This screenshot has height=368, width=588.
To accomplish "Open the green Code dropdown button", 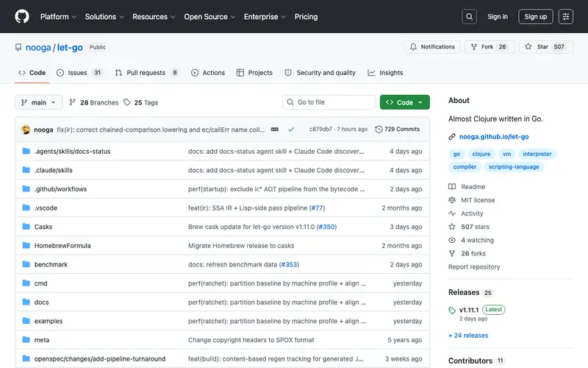I will click(405, 102).
